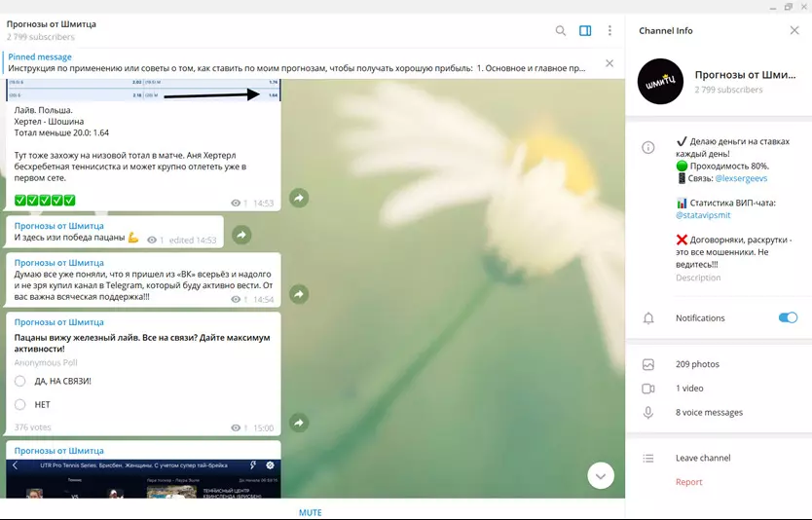Turn off the Notifications switch
Screen dimensions: 812x520
788,317
